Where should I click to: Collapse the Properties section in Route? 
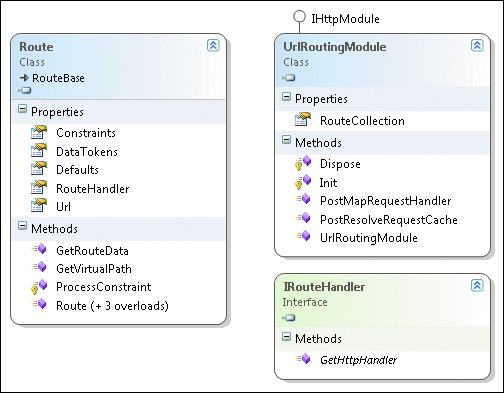pyautogui.click(x=22, y=109)
